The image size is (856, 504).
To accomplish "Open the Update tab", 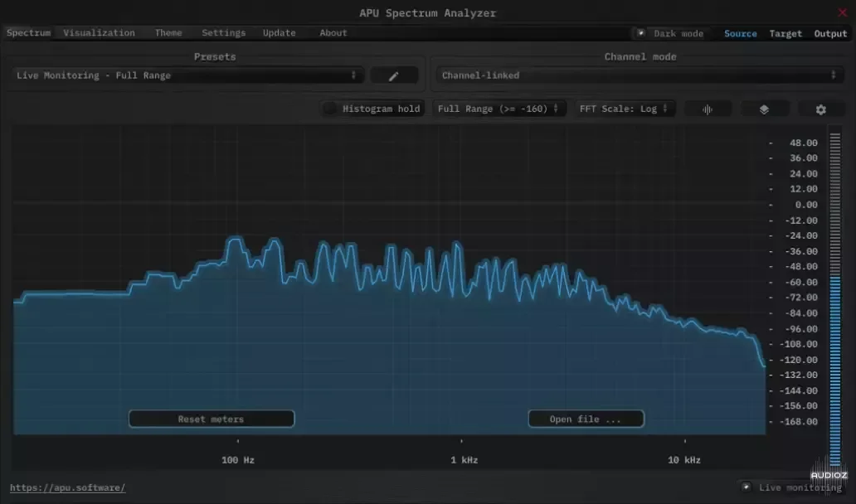I will [x=279, y=32].
